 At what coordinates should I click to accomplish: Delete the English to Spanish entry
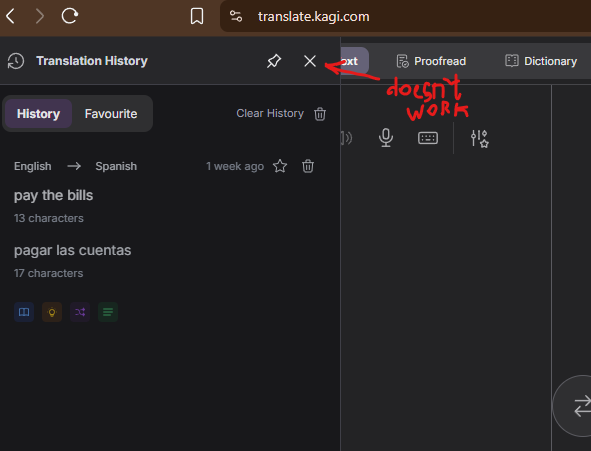[x=308, y=166]
